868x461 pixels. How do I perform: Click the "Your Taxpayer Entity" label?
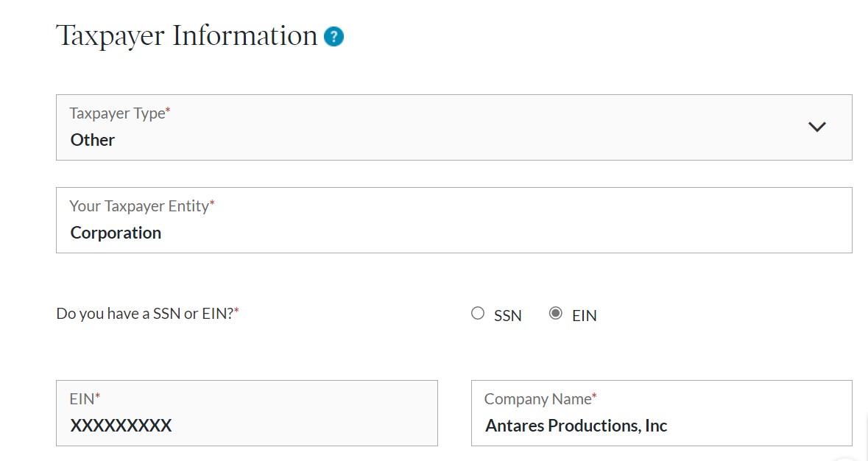tap(141, 206)
